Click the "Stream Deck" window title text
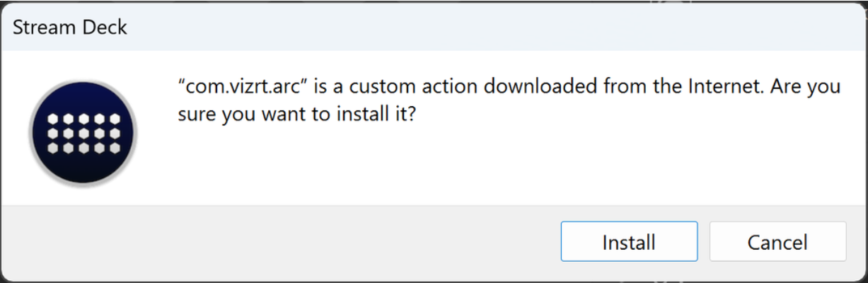The height and width of the screenshot is (283, 868). point(70,28)
